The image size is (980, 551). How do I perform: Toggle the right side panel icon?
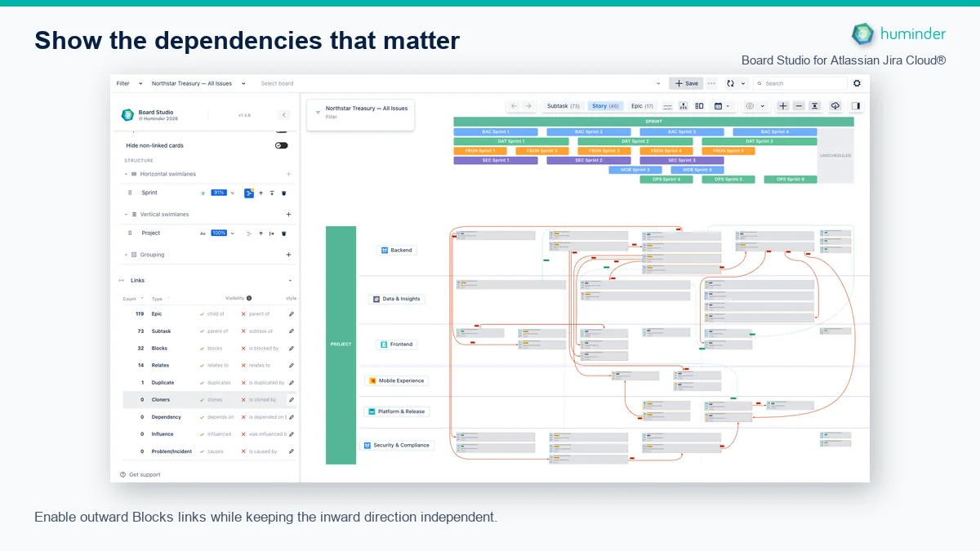point(855,106)
